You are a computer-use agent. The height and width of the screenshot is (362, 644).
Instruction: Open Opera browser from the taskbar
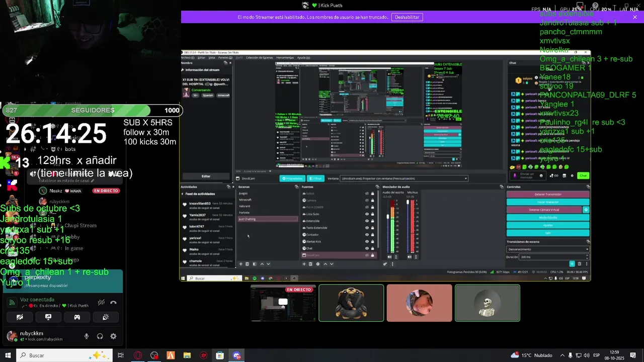click(138, 355)
